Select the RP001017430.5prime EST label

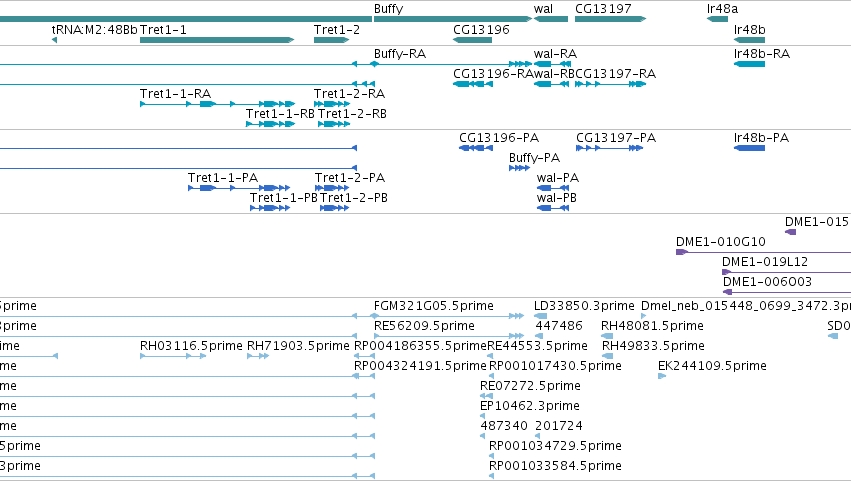(555, 366)
